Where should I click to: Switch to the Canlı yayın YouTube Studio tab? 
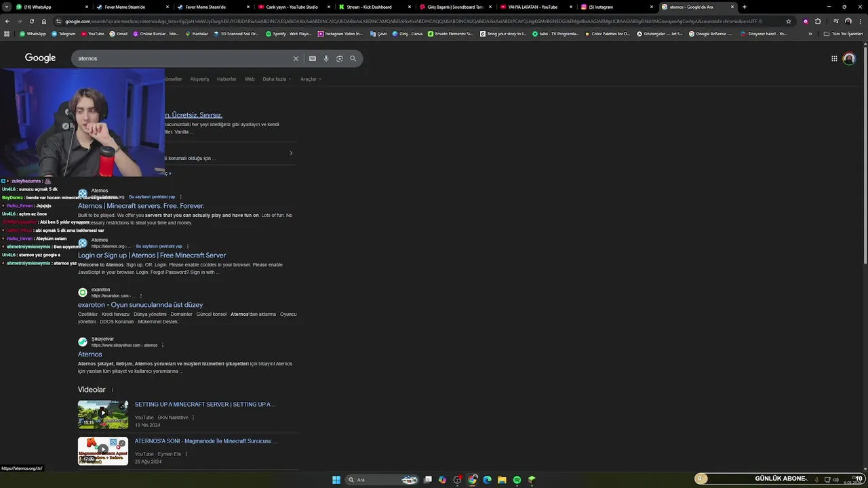[294, 7]
